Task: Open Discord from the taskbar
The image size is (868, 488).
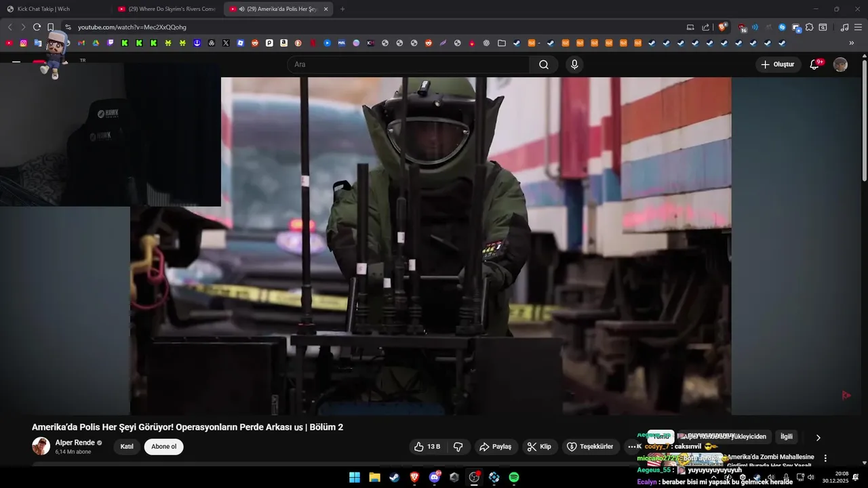Action: 435,477
